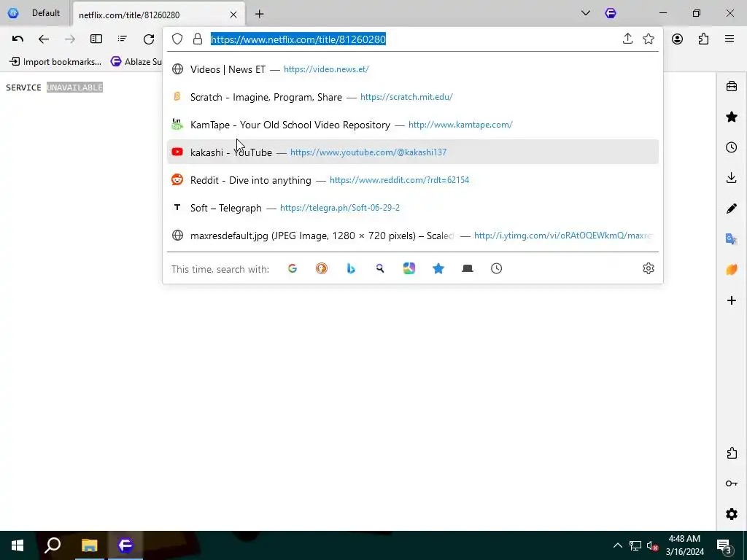Click Import bookmarks... in bookmarks bar
The width and height of the screenshot is (747, 560).
(55, 61)
